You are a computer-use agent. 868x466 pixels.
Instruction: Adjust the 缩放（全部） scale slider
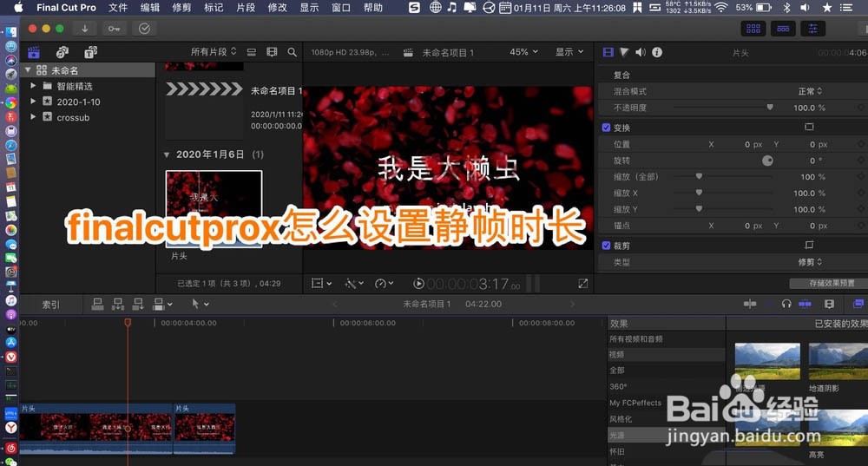[x=699, y=176]
